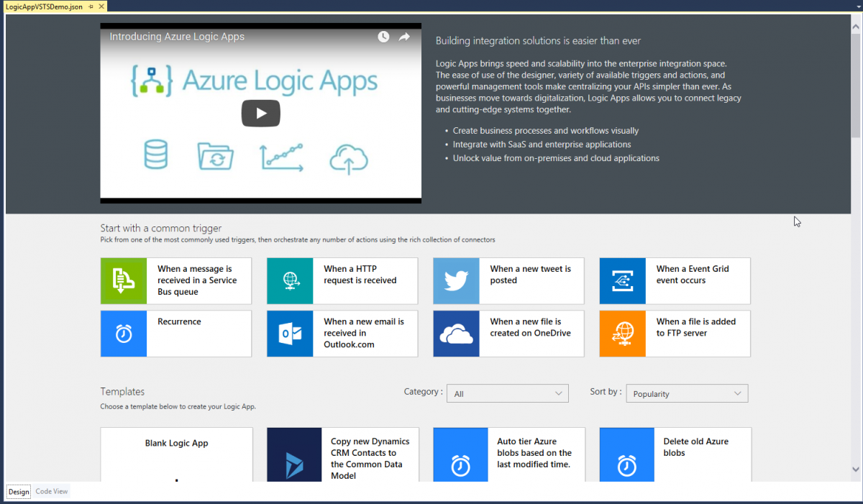Select the Design tab
The image size is (863, 504).
point(19,491)
